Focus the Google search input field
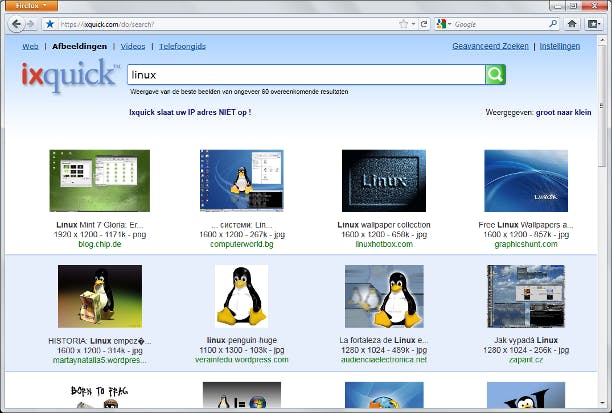This screenshot has height=413, width=612. coord(500,24)
